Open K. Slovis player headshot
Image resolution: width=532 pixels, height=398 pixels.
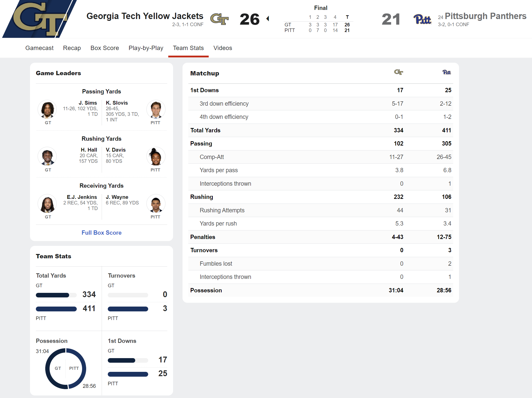pos(156,109)
